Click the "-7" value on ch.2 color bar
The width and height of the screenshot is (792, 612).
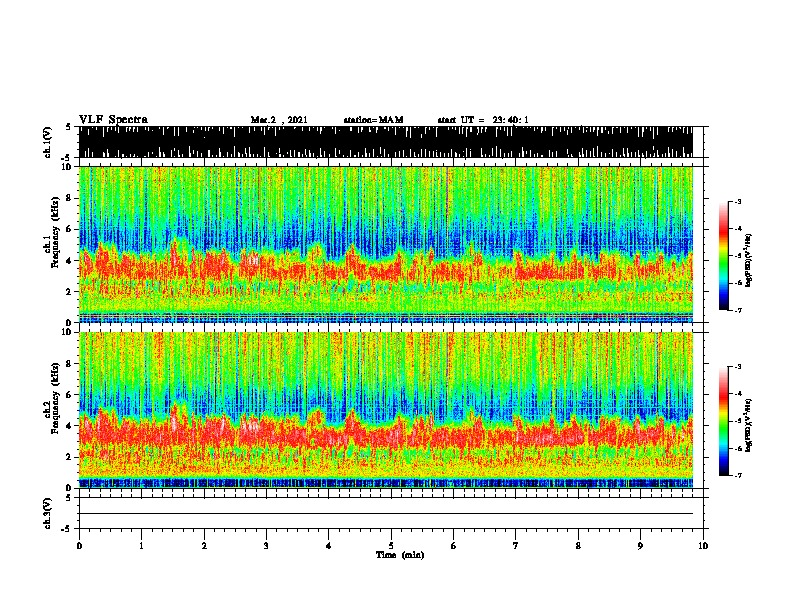(737, 475)
